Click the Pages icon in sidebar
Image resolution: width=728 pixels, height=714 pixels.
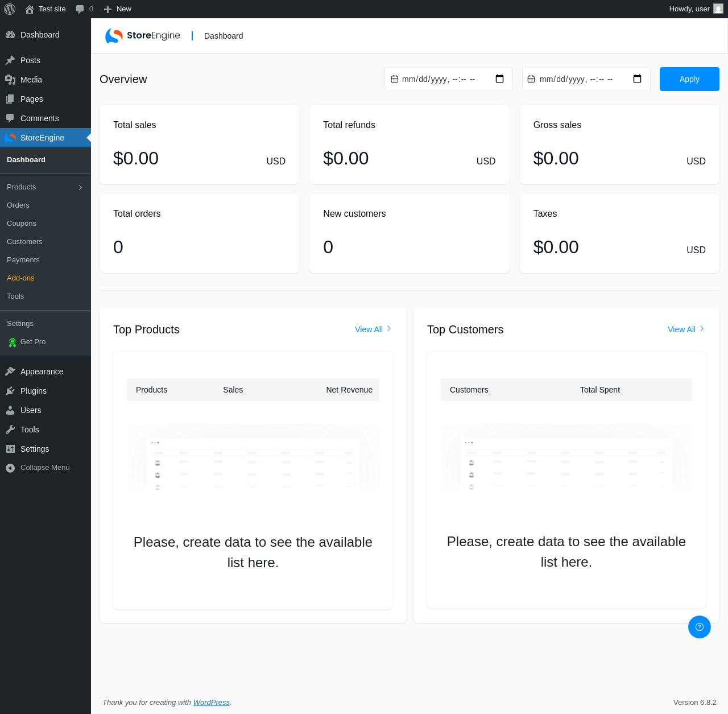point(10,99)
